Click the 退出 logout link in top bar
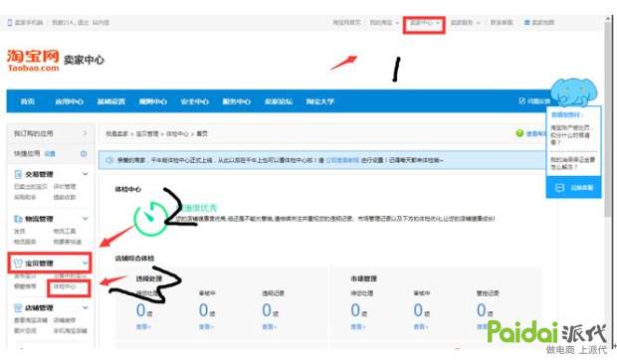The image size is (617, 364). [83, 23]
